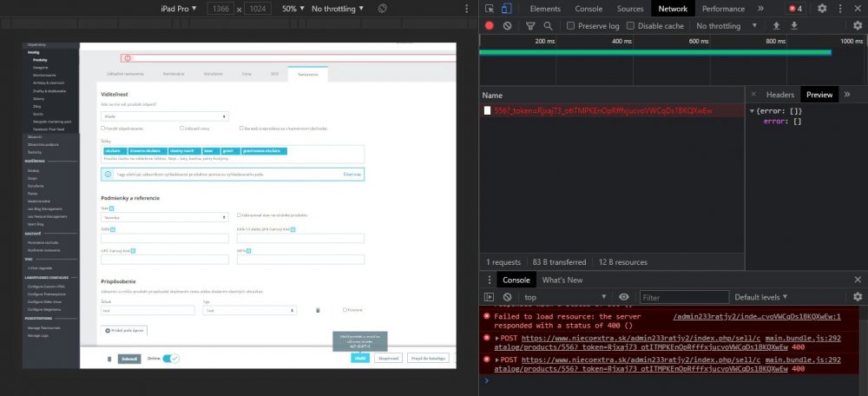Open the Viditeľnosť visibility select dropdown
The height and width of the screenshot is (396, 868).
tap(164, 116)
